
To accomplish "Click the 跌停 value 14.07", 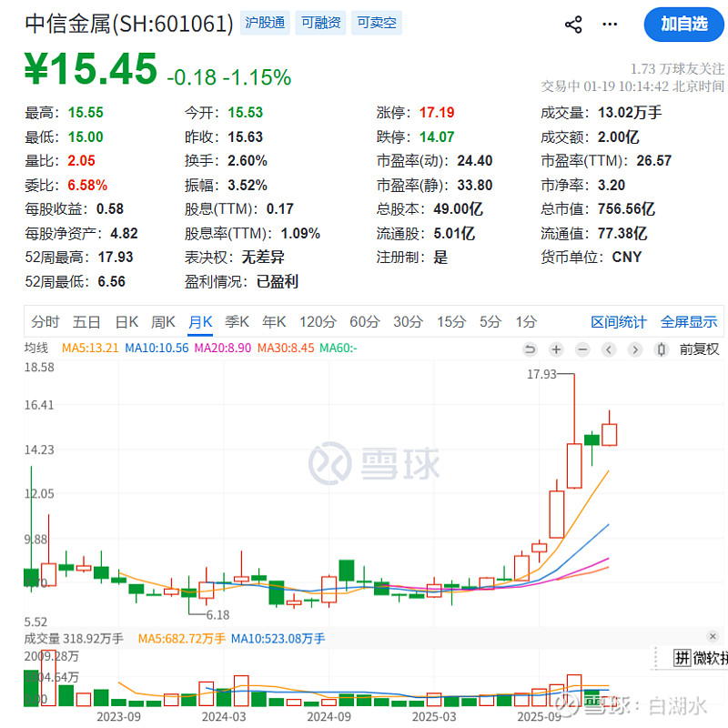I will [x=437, y=137].
